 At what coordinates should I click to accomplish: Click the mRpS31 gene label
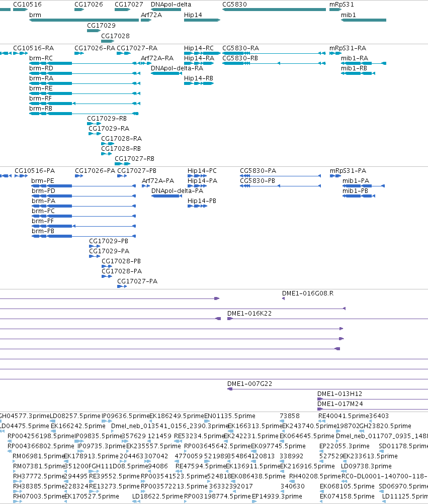coord(341,5)
